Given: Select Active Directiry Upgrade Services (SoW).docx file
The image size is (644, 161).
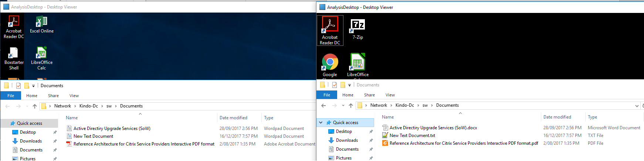Looking at the screenshot, I should tap(433, 128).
